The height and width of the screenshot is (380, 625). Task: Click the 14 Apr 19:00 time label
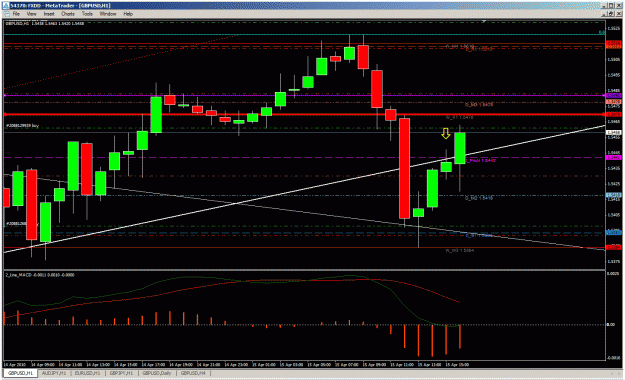point(181,364)
